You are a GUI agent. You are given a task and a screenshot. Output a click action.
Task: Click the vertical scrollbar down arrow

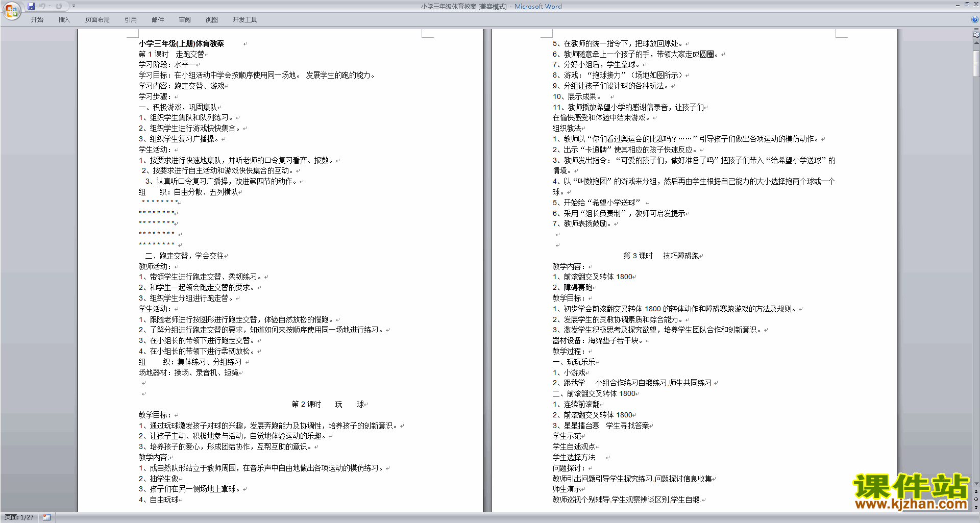[976, 484]
